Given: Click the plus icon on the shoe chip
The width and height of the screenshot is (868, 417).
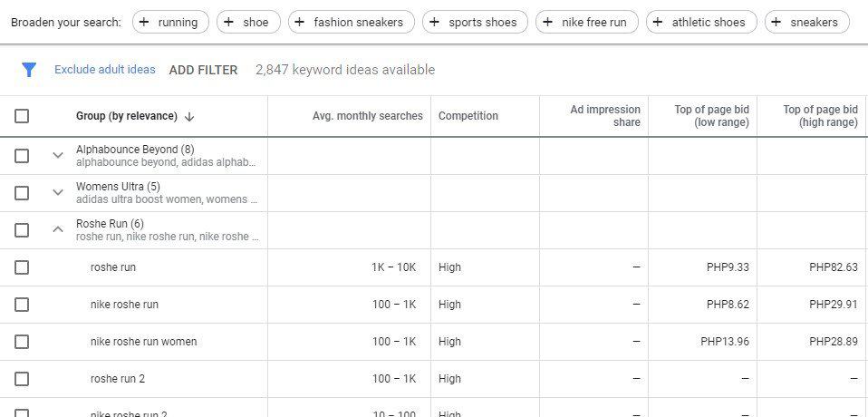Looking at the screenshot, I should point(228,22).
